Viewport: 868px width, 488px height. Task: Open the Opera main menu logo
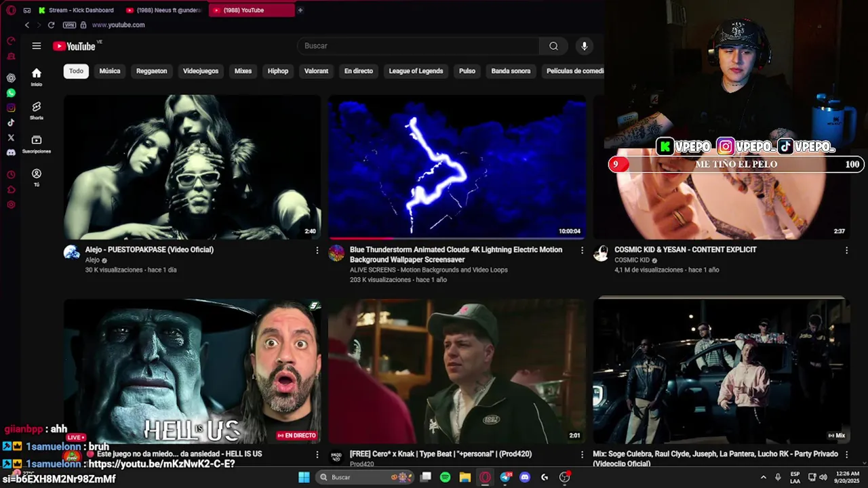pyautogui.click(x=11, y=10)
